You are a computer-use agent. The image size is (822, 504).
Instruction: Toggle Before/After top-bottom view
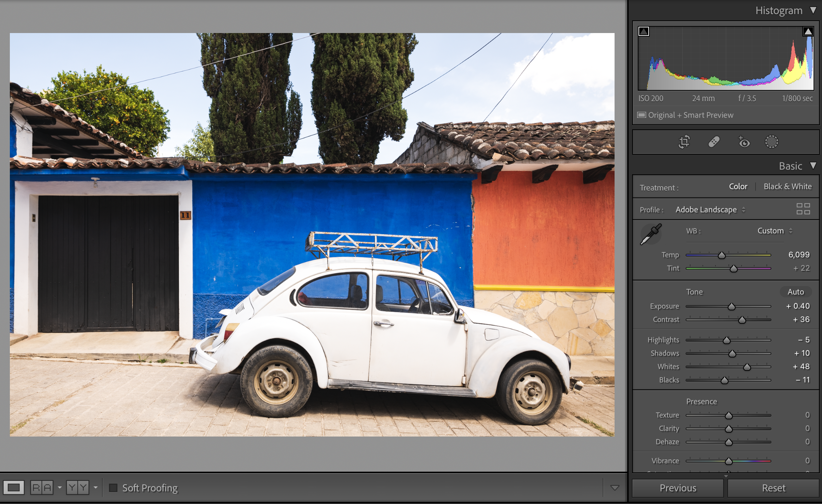[78, 487]
